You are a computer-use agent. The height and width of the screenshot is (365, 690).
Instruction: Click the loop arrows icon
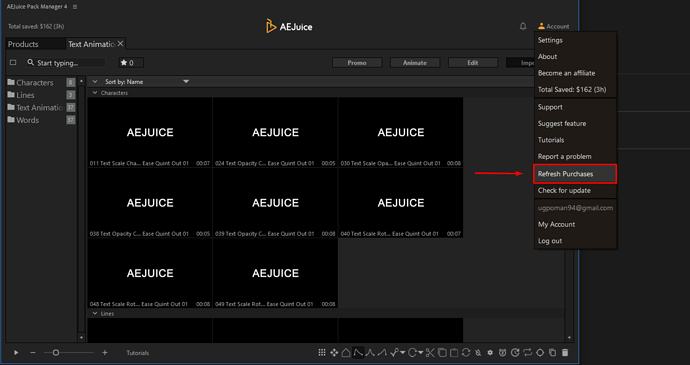(528, 353)
